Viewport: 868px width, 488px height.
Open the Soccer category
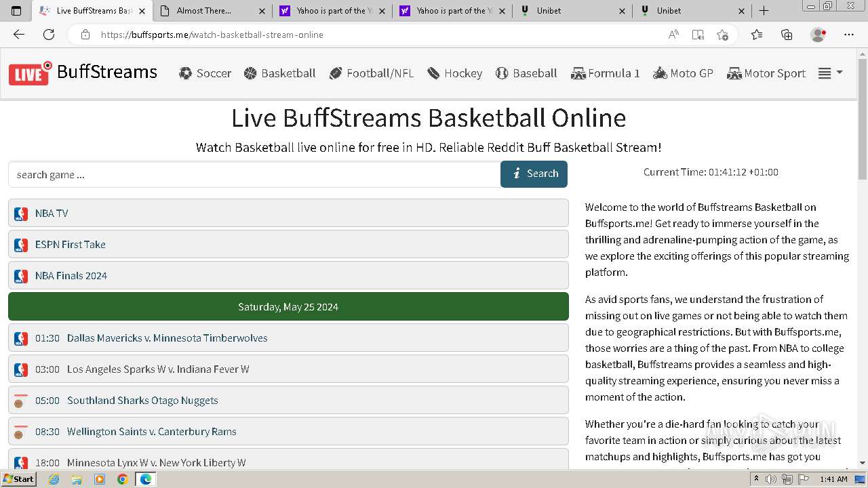205,73
